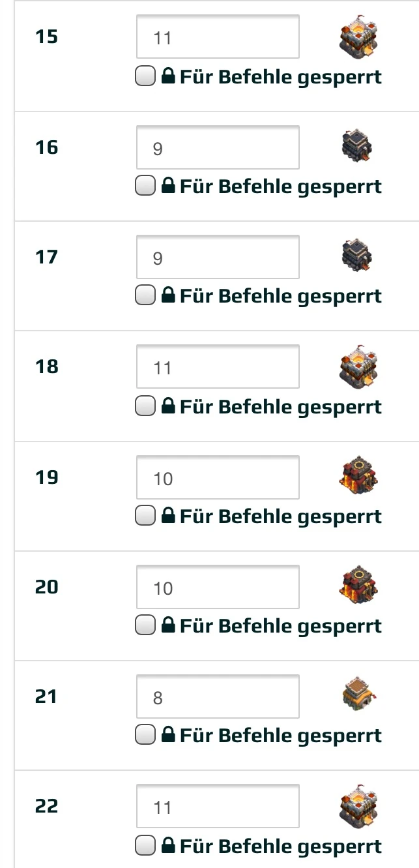Image resolution: width=419 pixels, height=868 pixels.
Task: Check 'Für Befehle gesperrt' for row 22
Action: 144,846
